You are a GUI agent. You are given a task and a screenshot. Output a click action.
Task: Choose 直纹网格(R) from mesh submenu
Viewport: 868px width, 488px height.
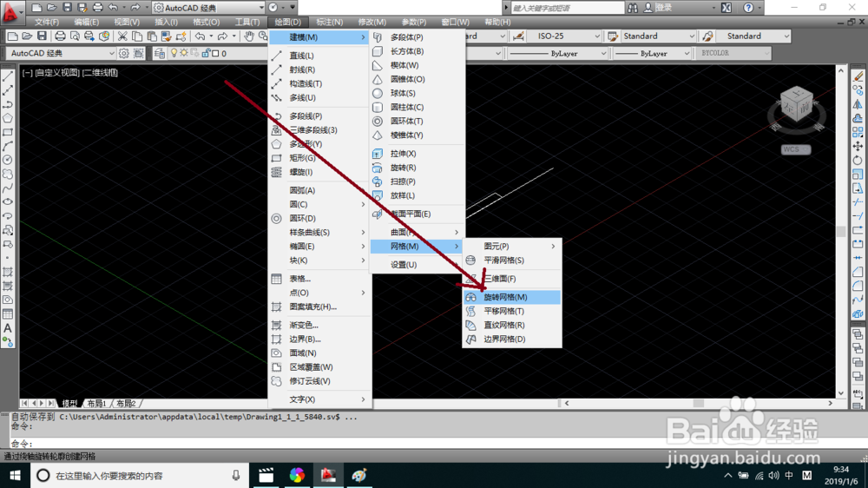tap(512, 325)
